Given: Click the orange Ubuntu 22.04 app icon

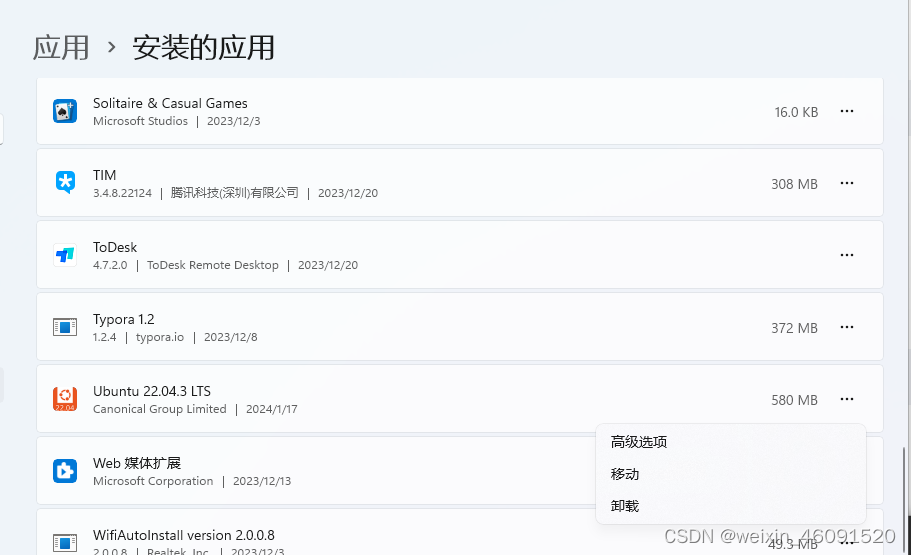Looking at the screenshot, I should click(x=65, y=399).
